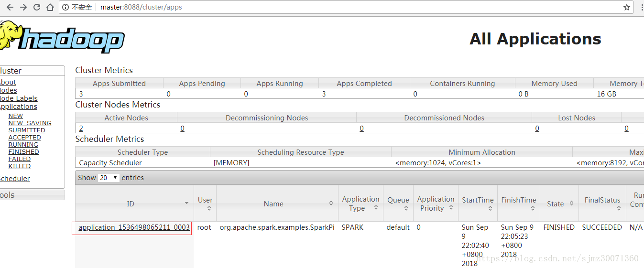Filter applications by FAILED state

coord(19,159)
